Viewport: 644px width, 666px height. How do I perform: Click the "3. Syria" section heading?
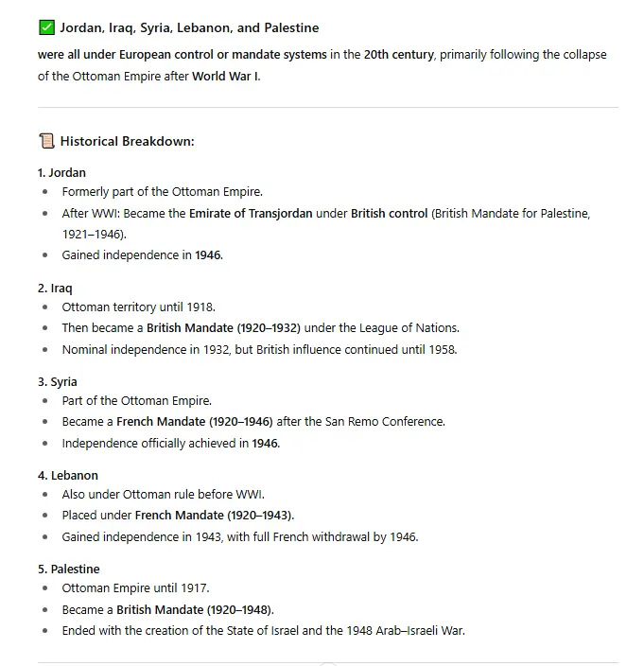58,381
